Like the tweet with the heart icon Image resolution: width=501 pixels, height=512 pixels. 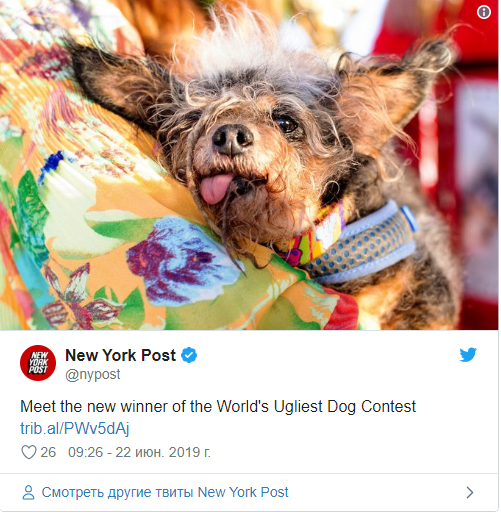(29, 452)
